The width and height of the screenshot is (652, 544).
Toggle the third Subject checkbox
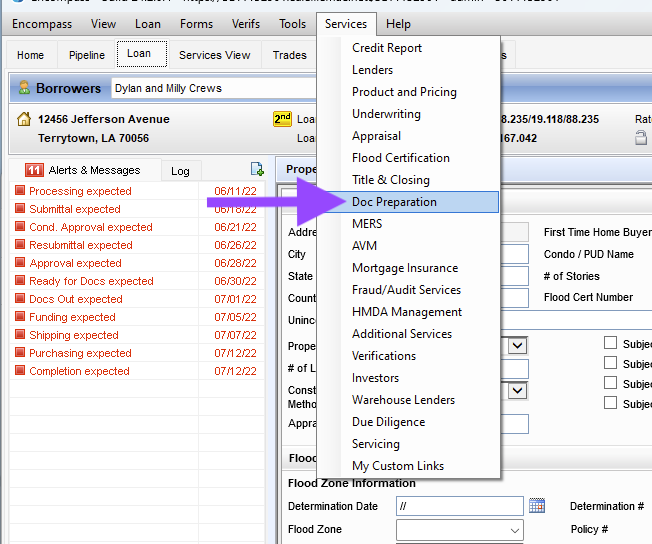[610, 383]
